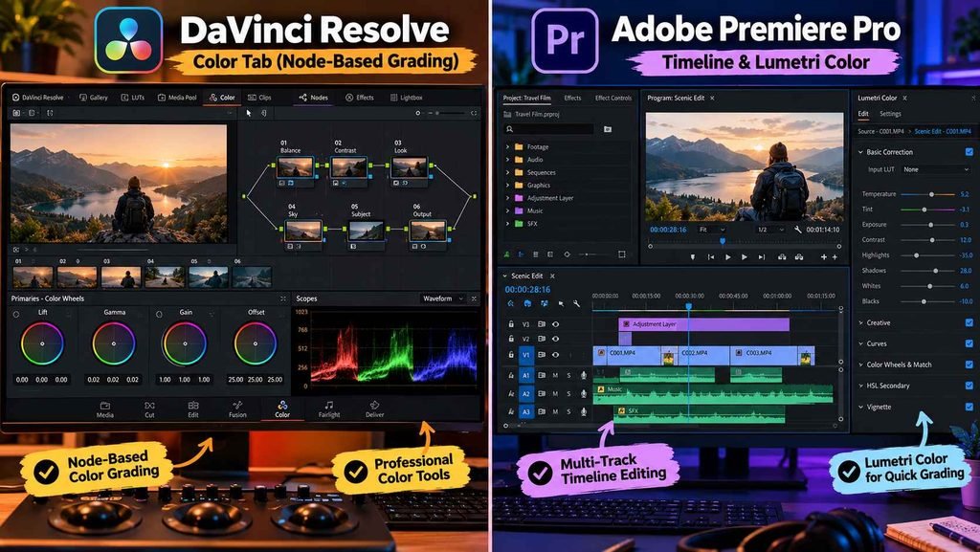This screenshot has height=552, width=980.
Task: Switch to the Effects tab in Premiere
Action: coord(572,98)
